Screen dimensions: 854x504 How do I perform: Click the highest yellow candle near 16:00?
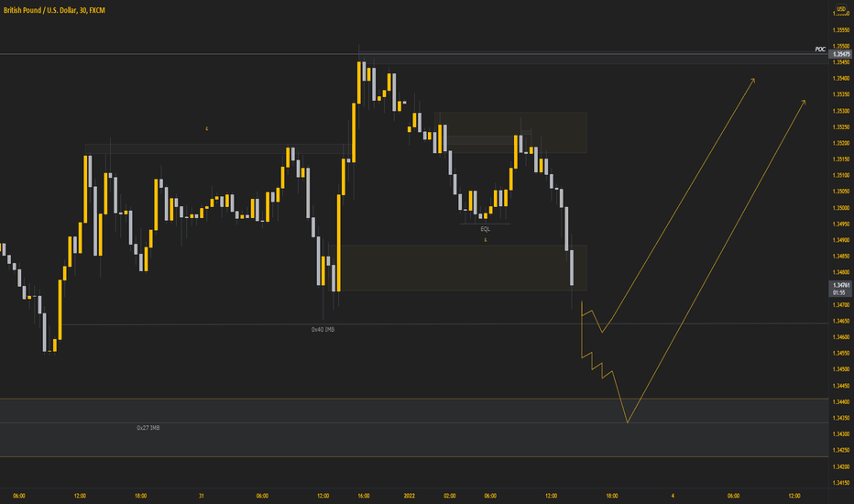359,82
